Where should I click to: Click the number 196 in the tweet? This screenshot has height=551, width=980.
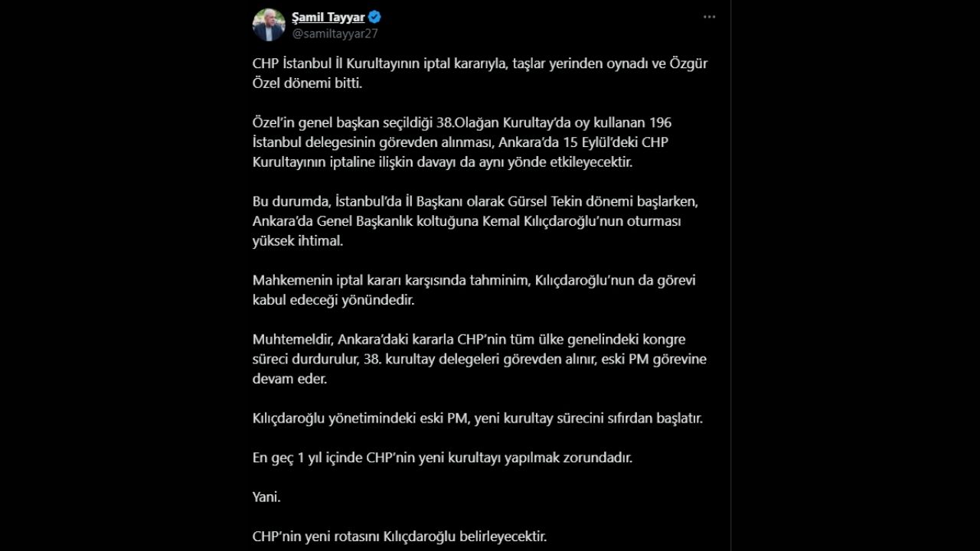pyautogui.click(x=661, y=122)
